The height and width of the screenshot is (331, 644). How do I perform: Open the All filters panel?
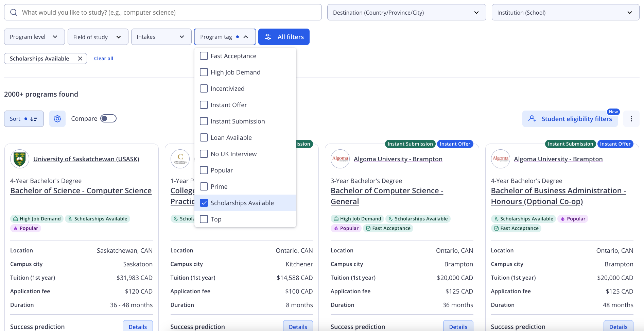click(x=284, y=37)
